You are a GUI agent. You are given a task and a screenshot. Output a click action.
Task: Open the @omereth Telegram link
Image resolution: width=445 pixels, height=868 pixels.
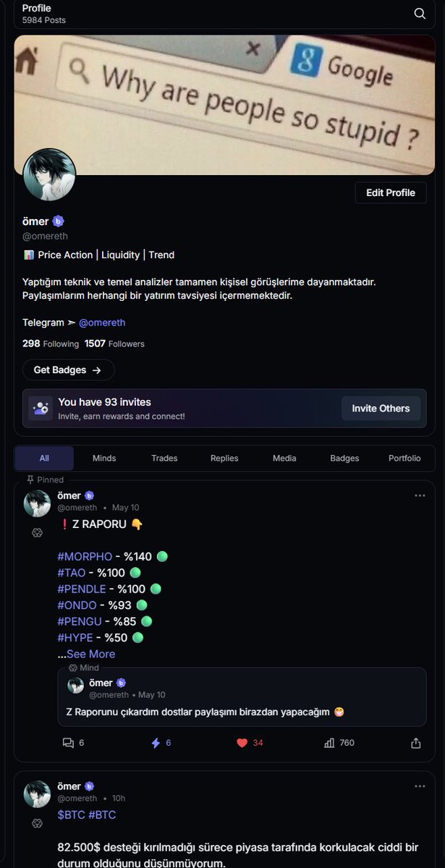pyautogui.click(x=102, y=323)
